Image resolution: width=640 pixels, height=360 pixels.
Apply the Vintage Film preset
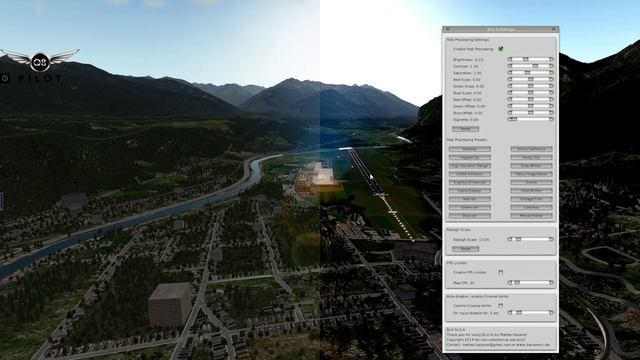coord(531,199)
